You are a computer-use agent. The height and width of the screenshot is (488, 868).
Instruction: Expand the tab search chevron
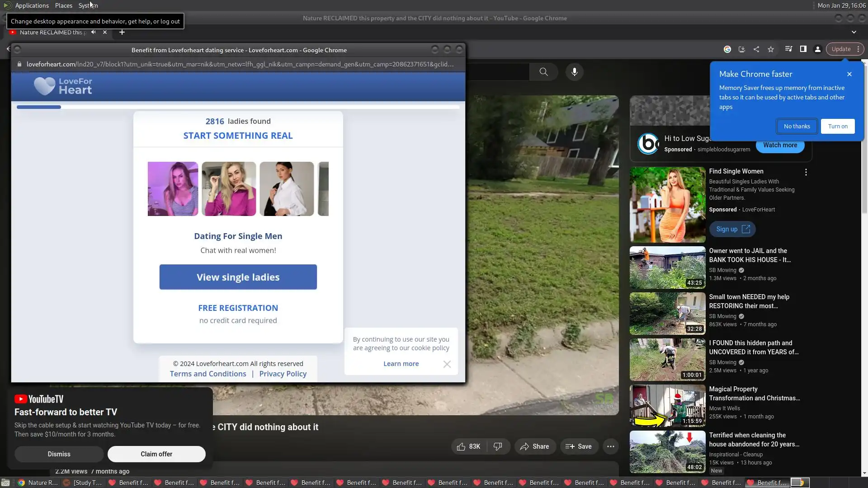pos(854,32)
